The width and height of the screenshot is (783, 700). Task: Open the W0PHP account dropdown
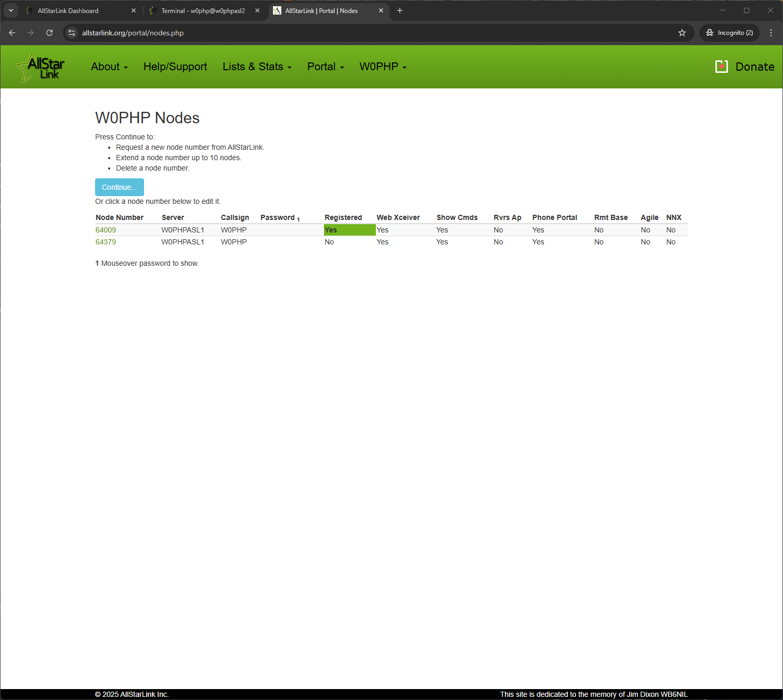coord(383,67)
